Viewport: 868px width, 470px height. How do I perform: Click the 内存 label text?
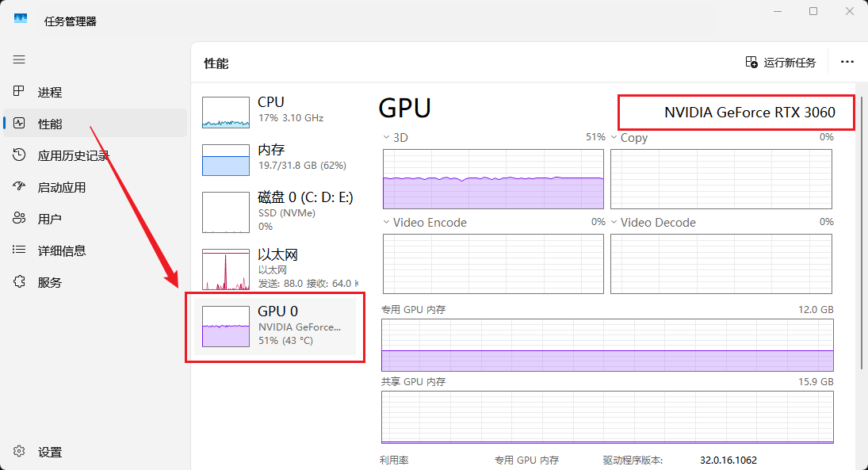(271, 150)
